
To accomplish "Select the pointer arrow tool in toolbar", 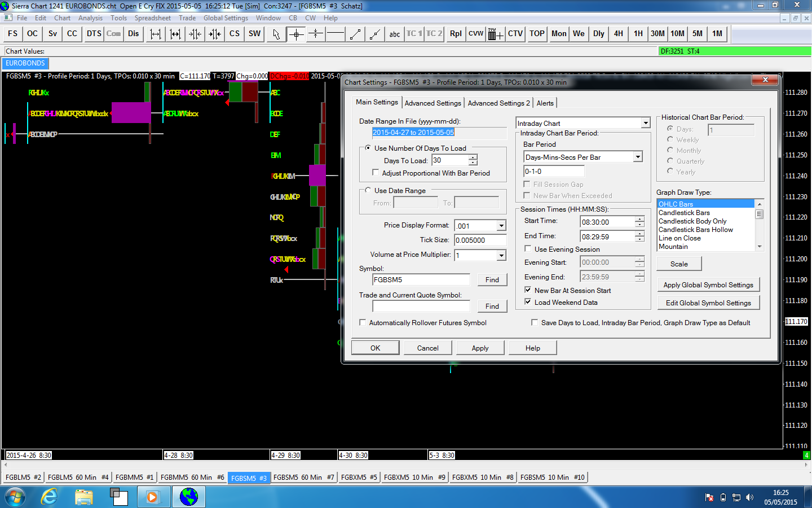I will pos(276,34).
